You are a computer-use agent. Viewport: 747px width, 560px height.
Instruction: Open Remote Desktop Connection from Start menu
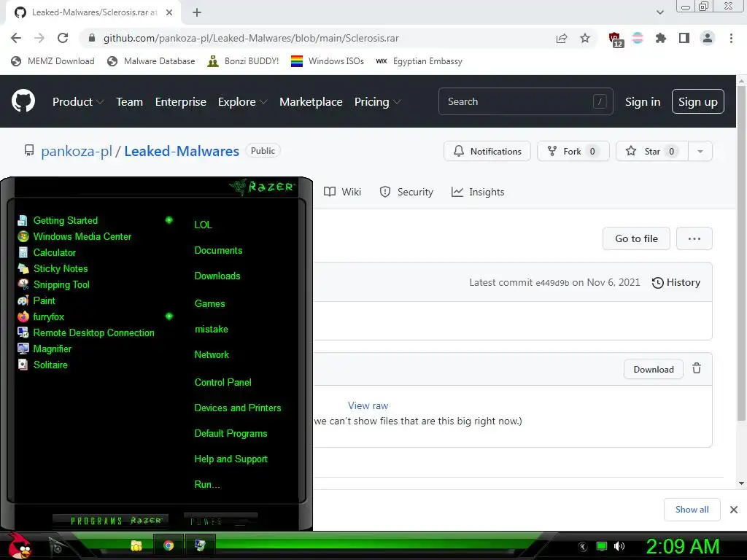coord(93,332)
